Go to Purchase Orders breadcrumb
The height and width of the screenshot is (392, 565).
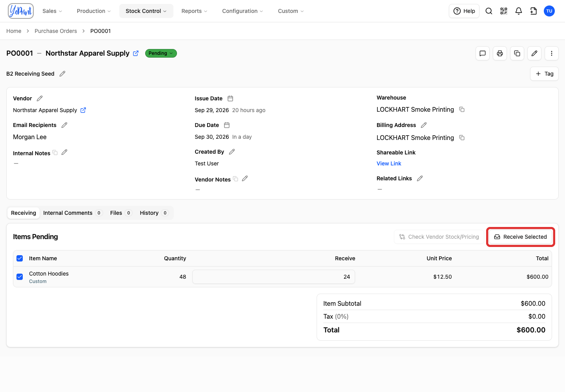tap(56, 31)
